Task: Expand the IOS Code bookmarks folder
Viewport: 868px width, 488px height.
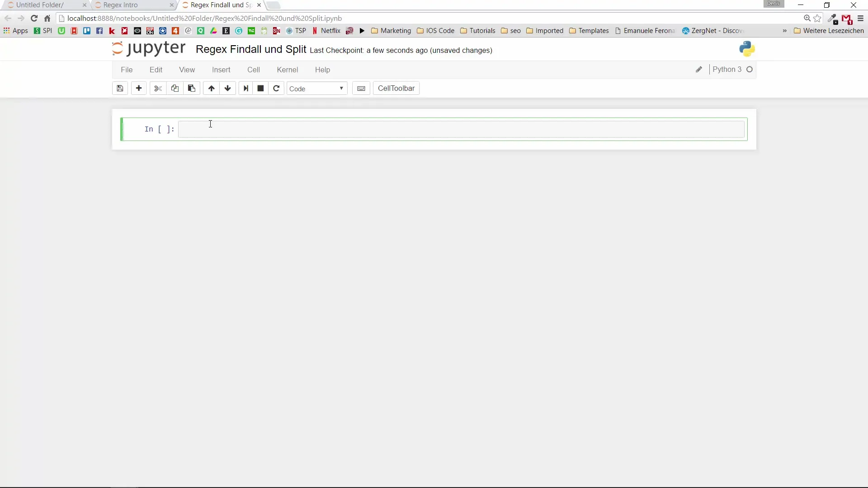Action: tap(435, 31)
